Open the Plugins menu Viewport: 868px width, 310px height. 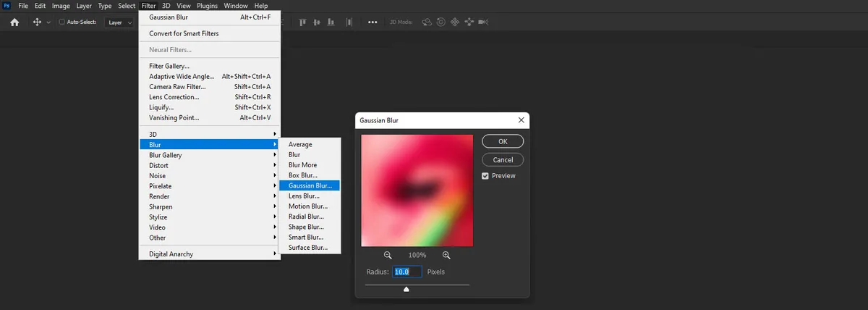[208, 6]
